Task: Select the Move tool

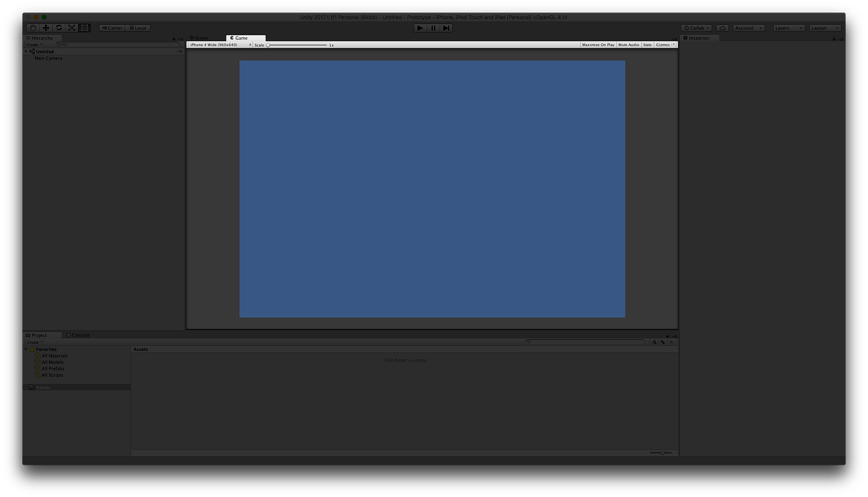Action: click(x=45, y=28)
